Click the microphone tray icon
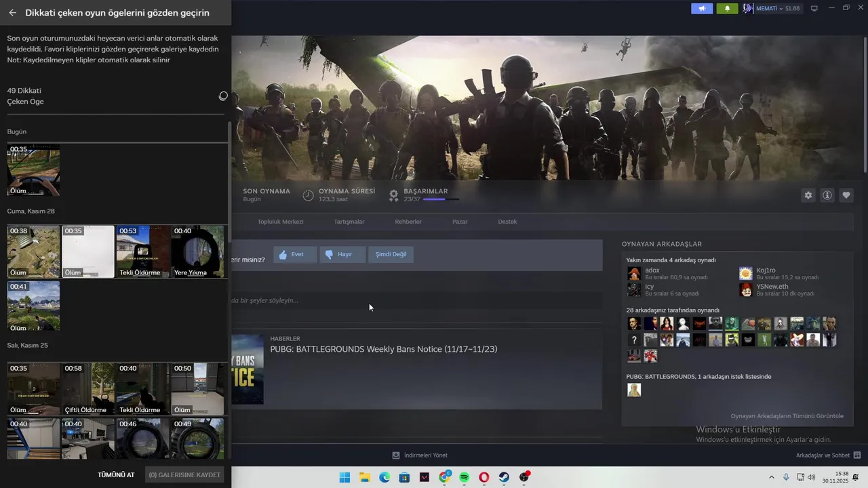Viewport: 868px width, 488px height. [x=786, y=477]
